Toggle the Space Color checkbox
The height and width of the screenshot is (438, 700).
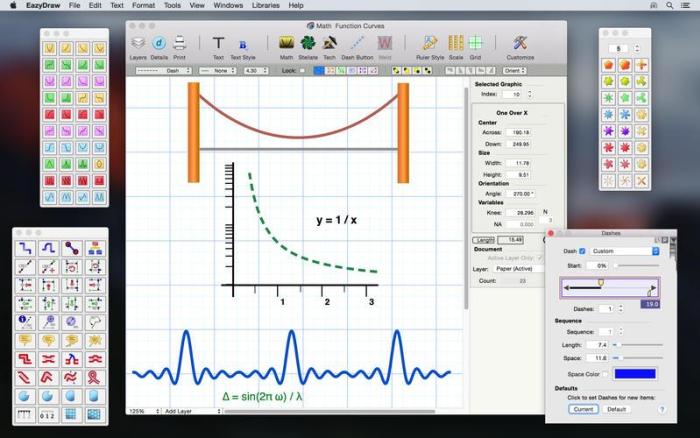pyautogui.click(x=605, y=374)
